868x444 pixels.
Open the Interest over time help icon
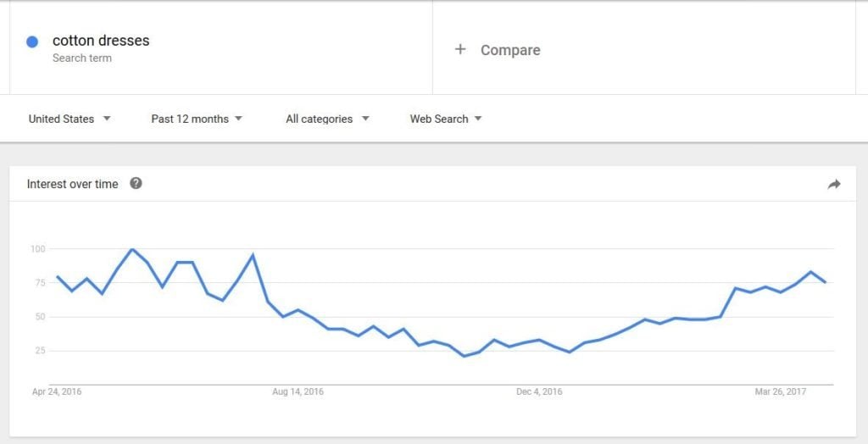point(136,183)
